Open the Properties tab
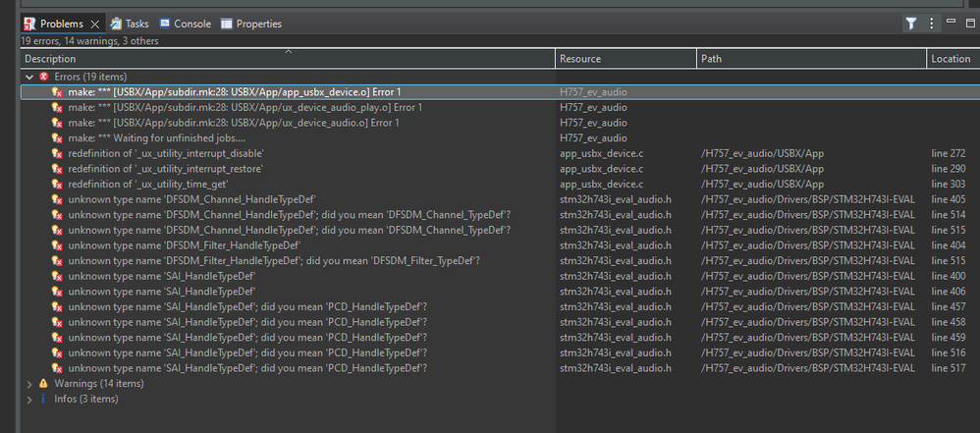This screenshot has height=433, width=980. (251, 24)
